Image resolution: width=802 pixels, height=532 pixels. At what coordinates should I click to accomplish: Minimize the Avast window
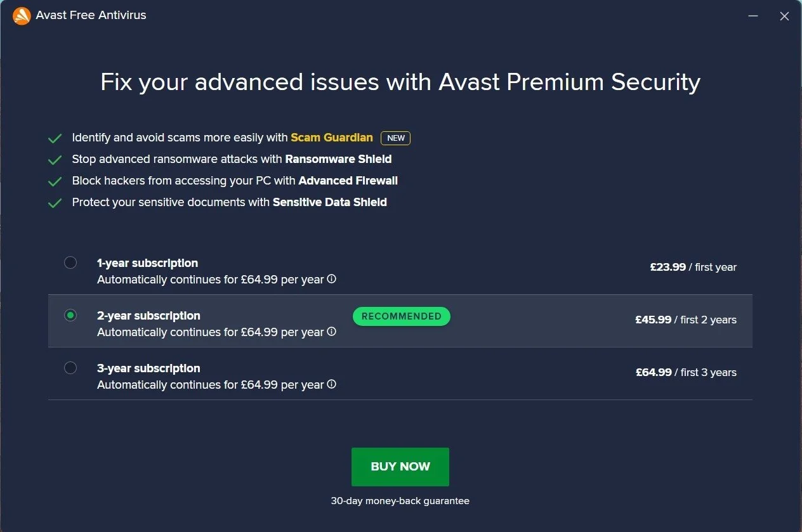[753, 16]
